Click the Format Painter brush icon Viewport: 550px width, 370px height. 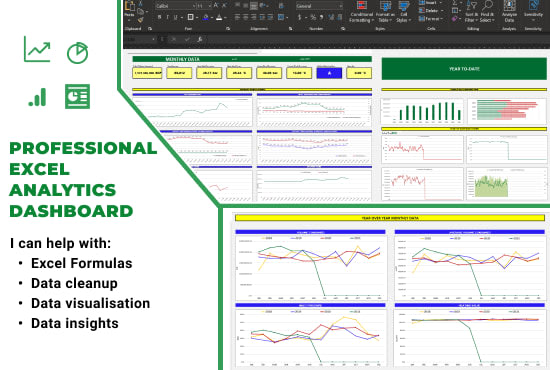coord(141,20)
